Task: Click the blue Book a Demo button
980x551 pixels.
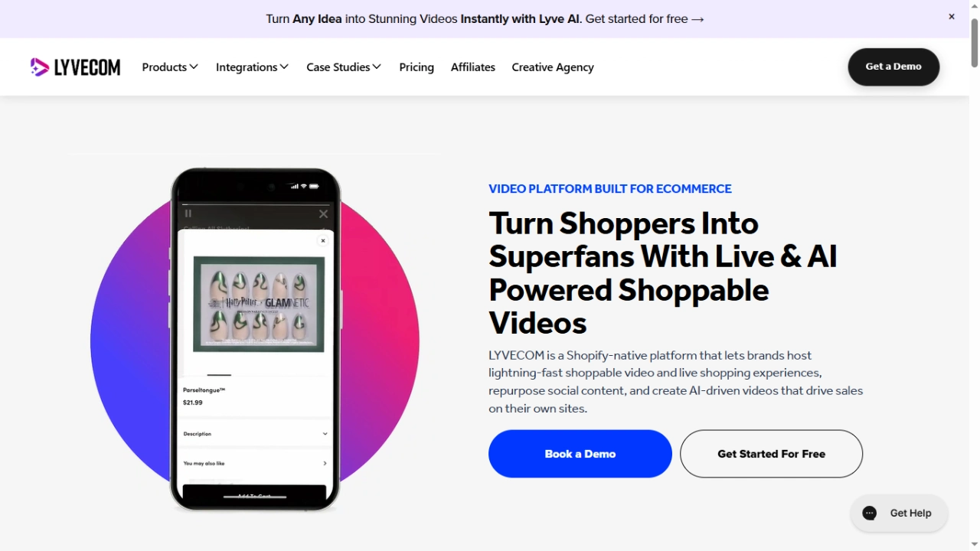Action: coord(580,454)
